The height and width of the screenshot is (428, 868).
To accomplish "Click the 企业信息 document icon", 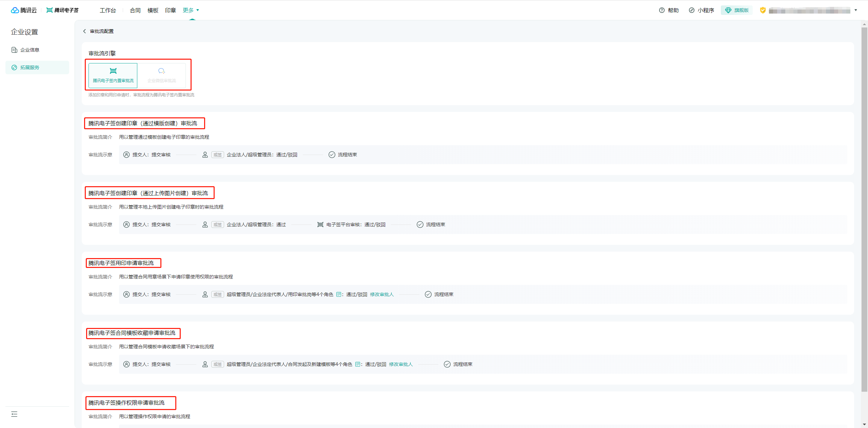I will tap(14, 50).
